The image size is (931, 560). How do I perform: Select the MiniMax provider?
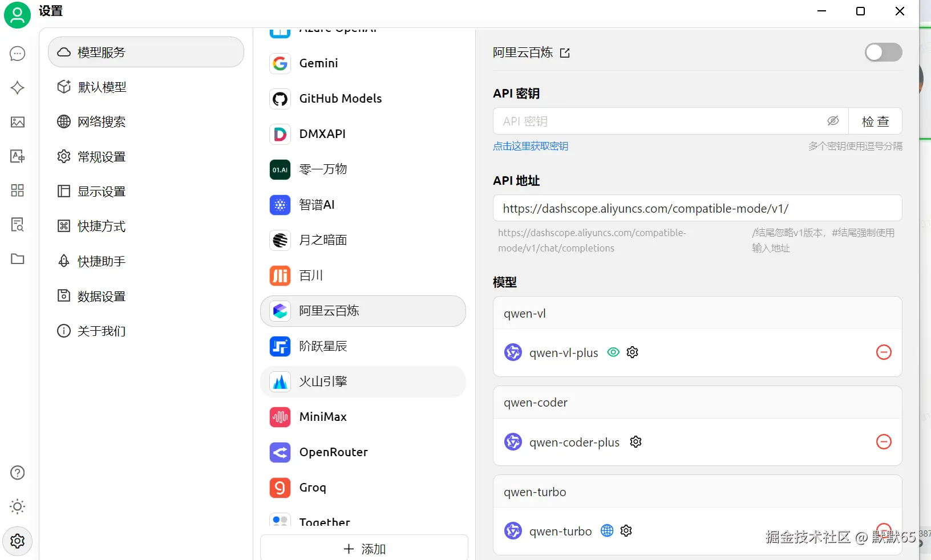[363, 417]
